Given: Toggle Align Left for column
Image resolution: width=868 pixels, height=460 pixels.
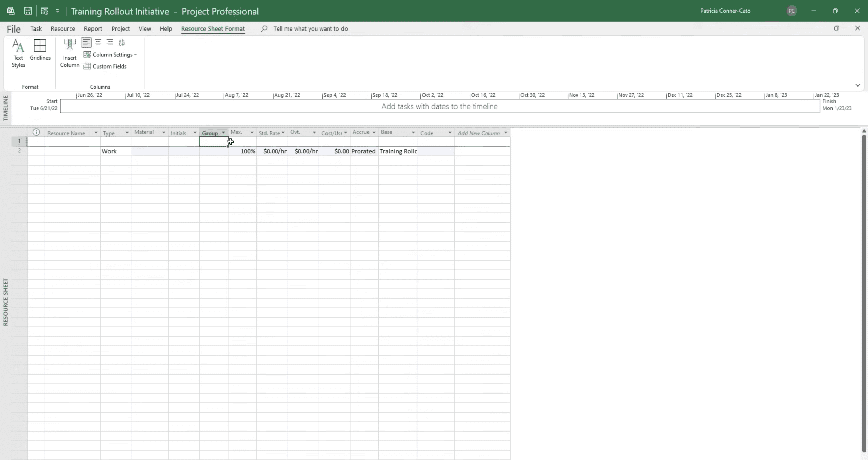Looking at the screenshot, I should point(86,42).
